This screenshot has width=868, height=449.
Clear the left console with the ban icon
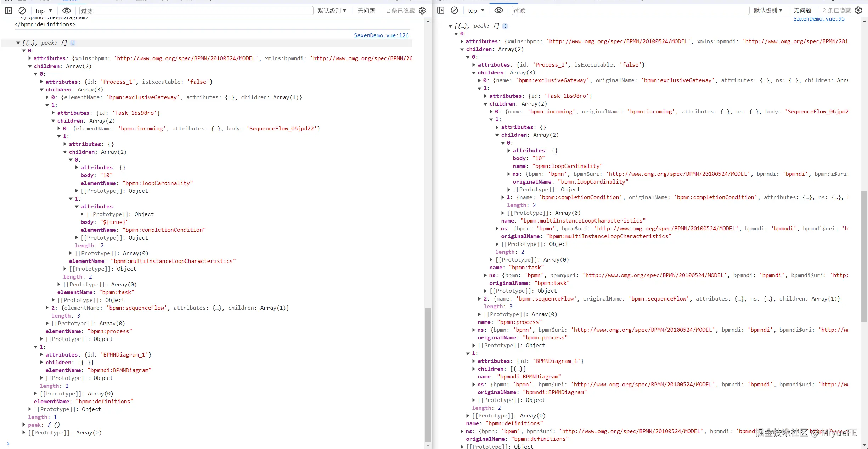point(22,11)
